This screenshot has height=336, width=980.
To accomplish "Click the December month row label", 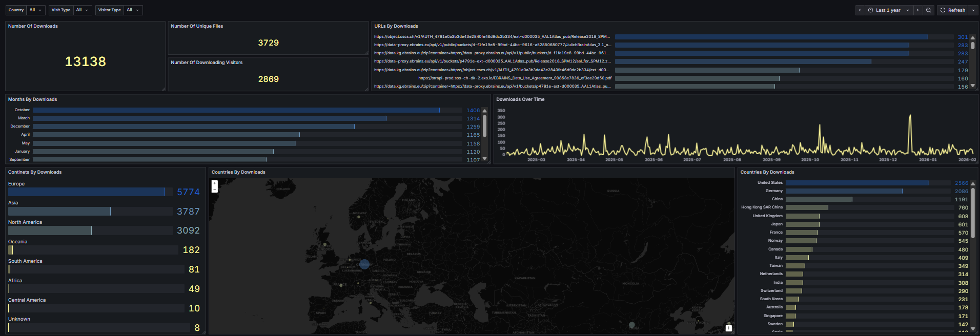I will [20, 127].
